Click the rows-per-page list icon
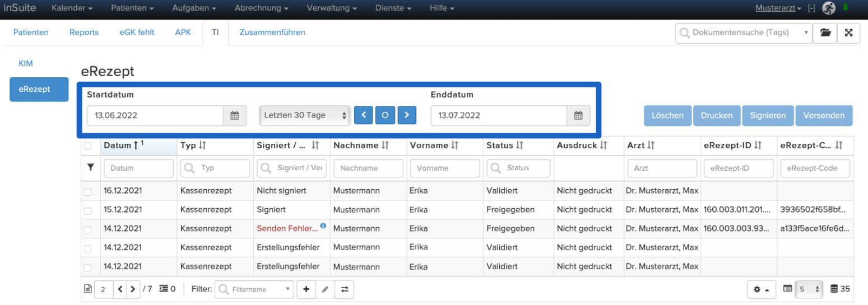 [787, 289]
